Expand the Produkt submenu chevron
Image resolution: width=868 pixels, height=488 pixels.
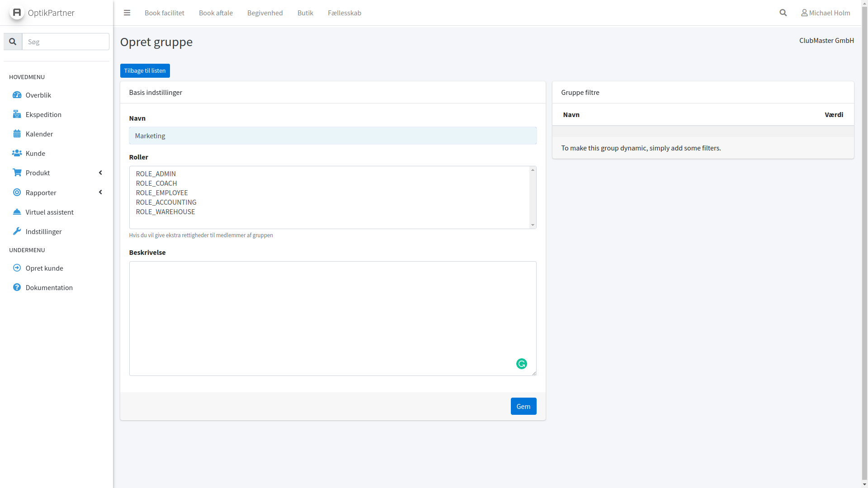click(x=100, y=173)
